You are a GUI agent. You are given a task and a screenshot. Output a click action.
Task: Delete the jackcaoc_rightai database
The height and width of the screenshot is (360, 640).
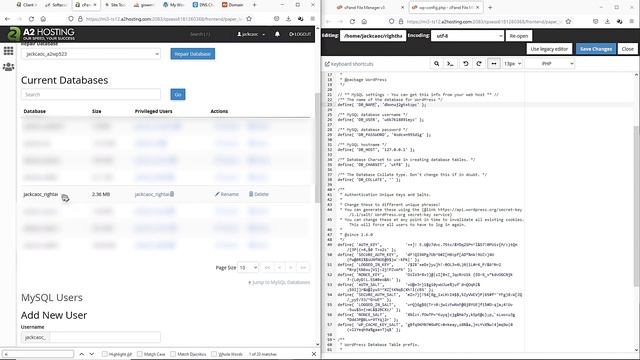pos(259,194)
